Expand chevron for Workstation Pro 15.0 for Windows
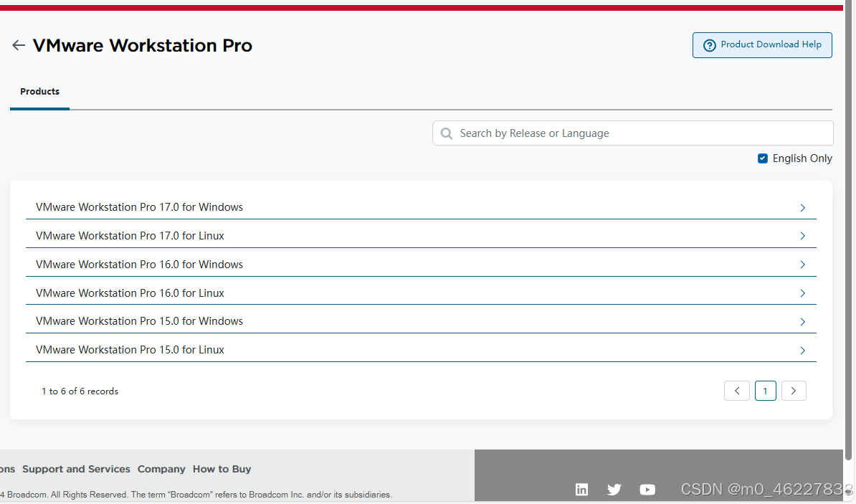Image resolution: width=856 pixels, height=504 pixels. [802, 322]
